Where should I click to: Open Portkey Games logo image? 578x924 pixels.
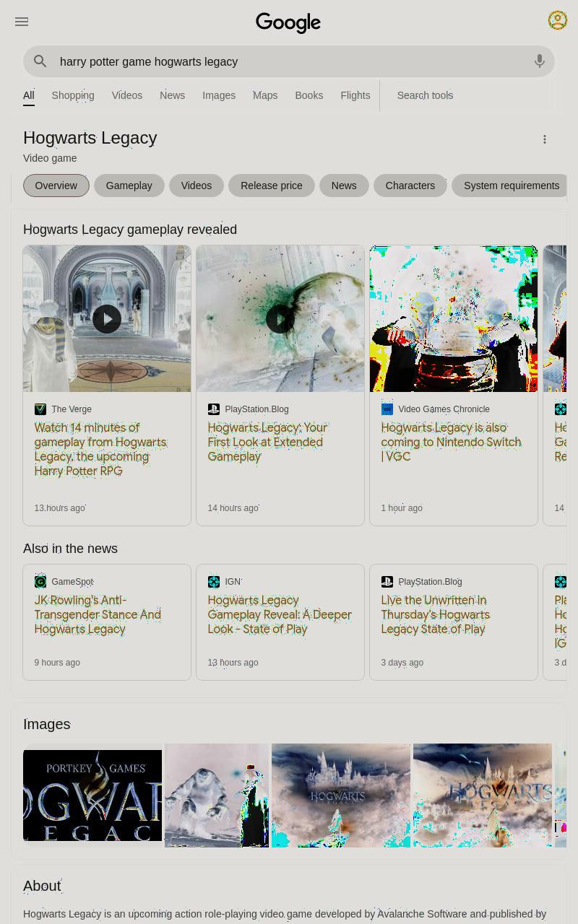coord(92,796)
